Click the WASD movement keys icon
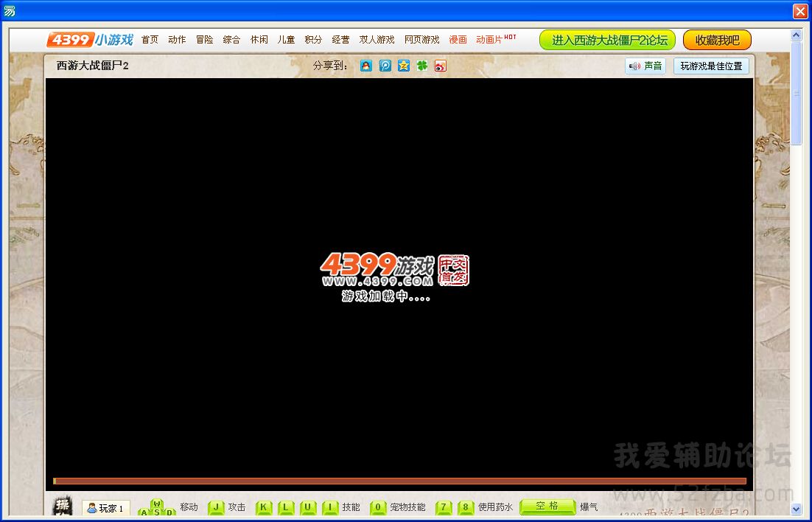Image resolution: width=812 pixels, height=522 pixels. [x=157, y=508]
